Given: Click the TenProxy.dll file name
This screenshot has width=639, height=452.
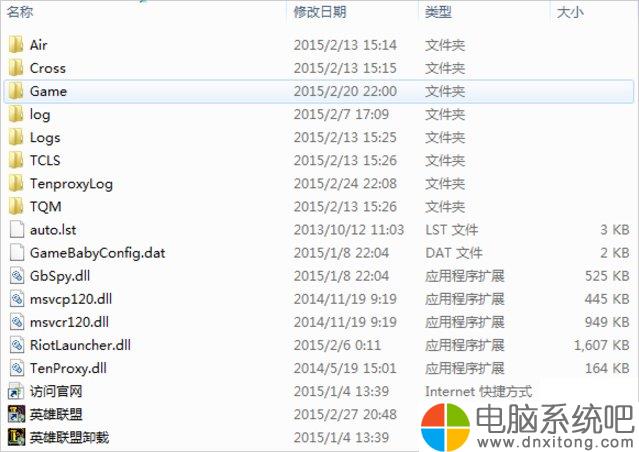Looking at the screenshot, I should 68,368.
